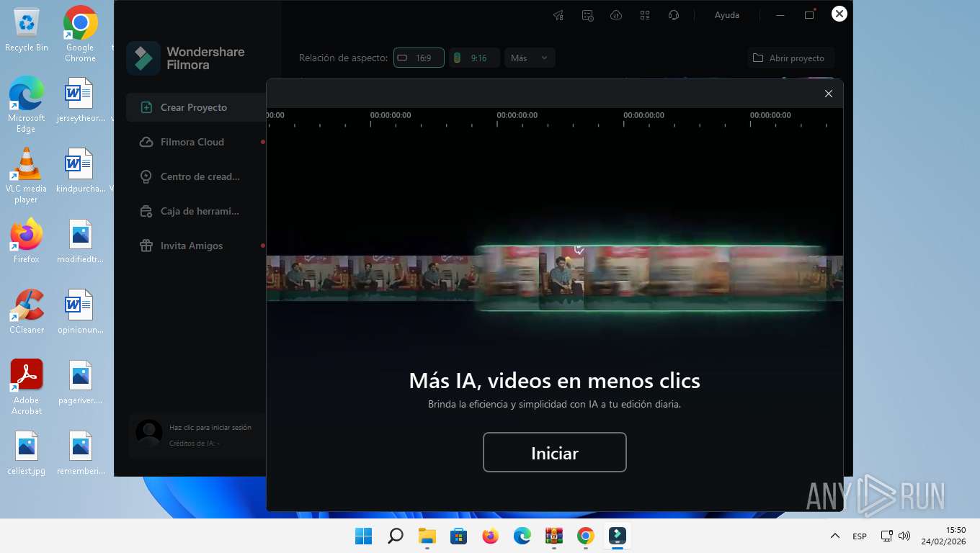
Task: Open the grid layout icon
Action: [x=645, y=15]
